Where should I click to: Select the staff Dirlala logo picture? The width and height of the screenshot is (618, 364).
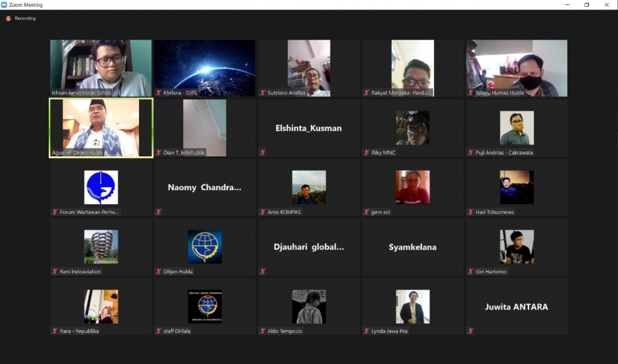(x=205, y=307)
